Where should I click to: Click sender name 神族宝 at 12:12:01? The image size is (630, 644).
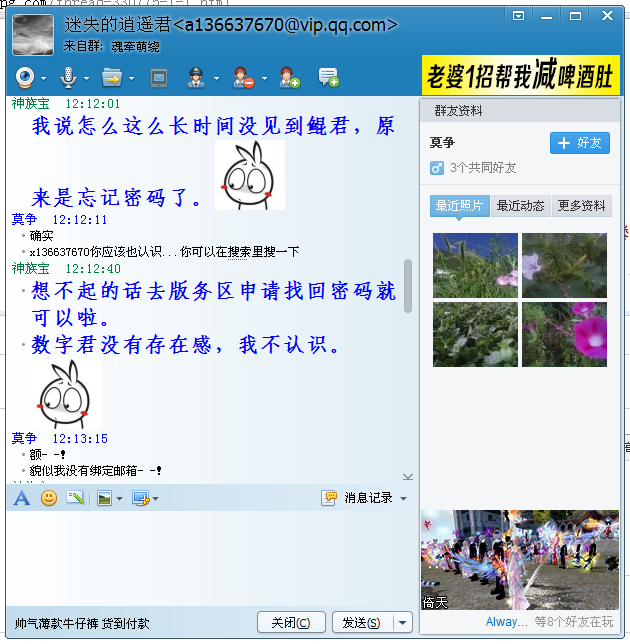tap(31, 104)
